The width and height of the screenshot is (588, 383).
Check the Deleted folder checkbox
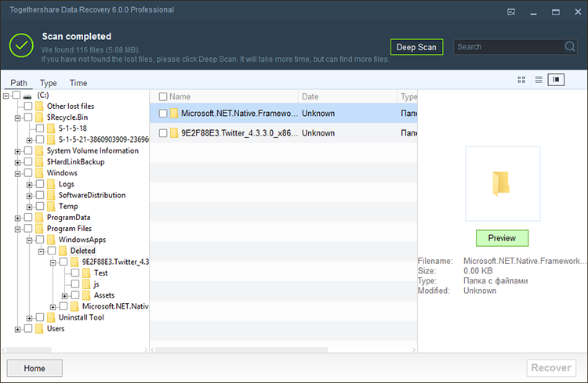point(52,251)
